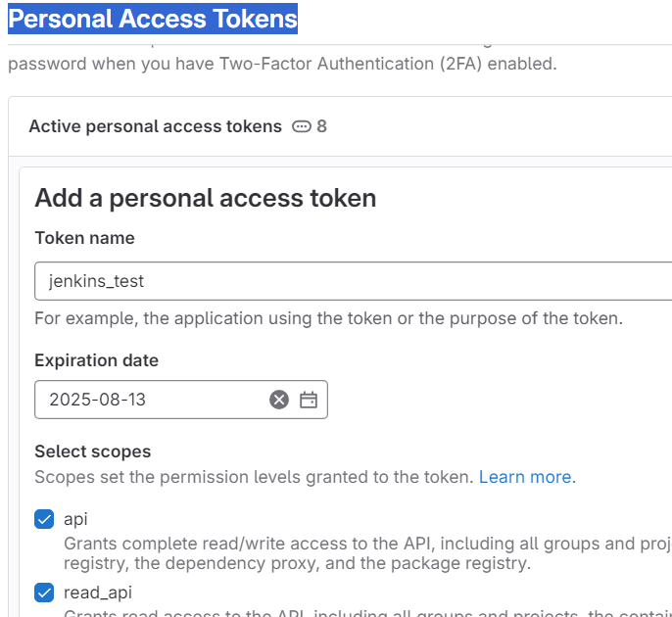The image size is (672, 617).
Task: Uncheck the read_api scope checkbox
Action: [x=44, y=593]
